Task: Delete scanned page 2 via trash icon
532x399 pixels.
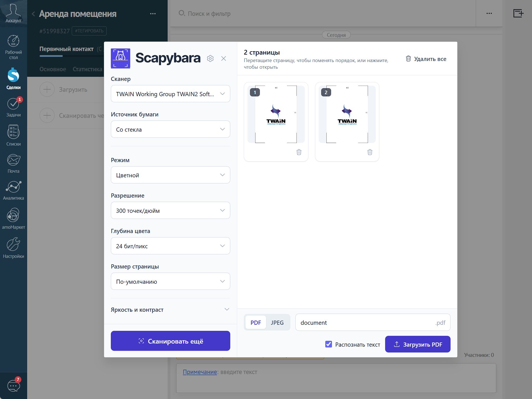Action: (370, 152)
